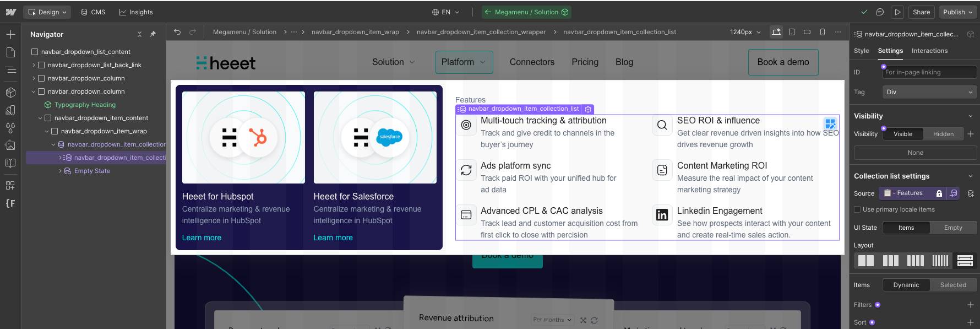Collapse navbar_dropdown_item_wrap in Navigator
Screen dimensions: 980x329
point(47,131)
